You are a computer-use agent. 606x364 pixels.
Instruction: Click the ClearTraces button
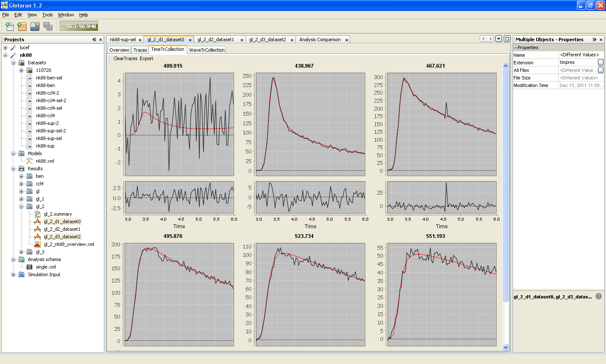[x=125, y=58]
